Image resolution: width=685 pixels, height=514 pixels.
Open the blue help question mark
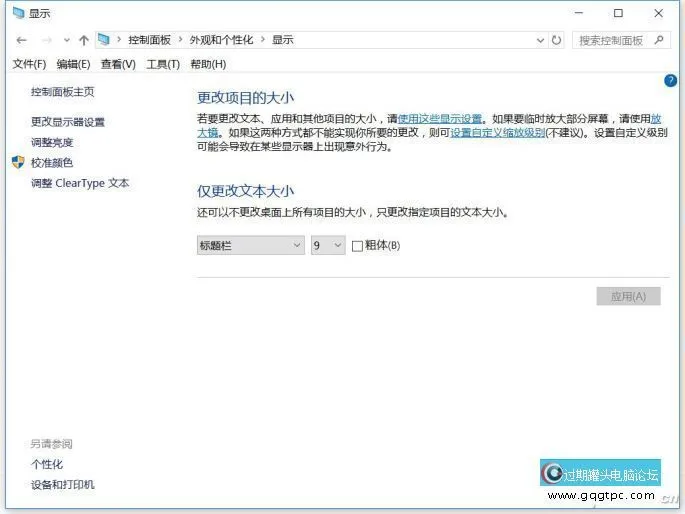(x=670, y=81)
